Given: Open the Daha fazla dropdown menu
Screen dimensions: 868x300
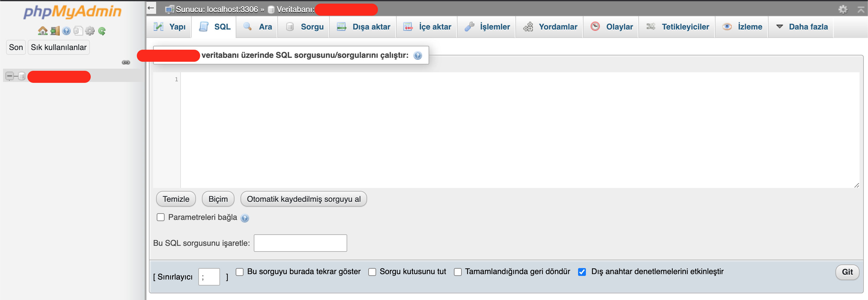Looking at the screenshot, I should [x=801, y=27].
